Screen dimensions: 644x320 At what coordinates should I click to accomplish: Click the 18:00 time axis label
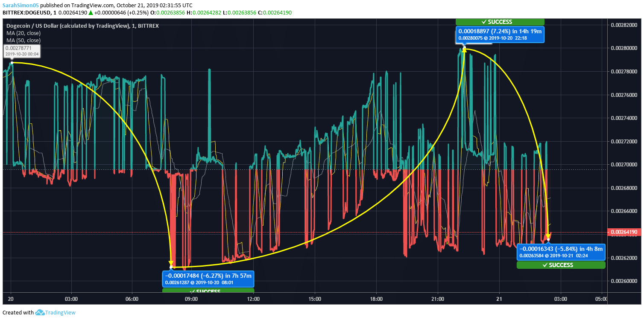click(x=376, y=299)
